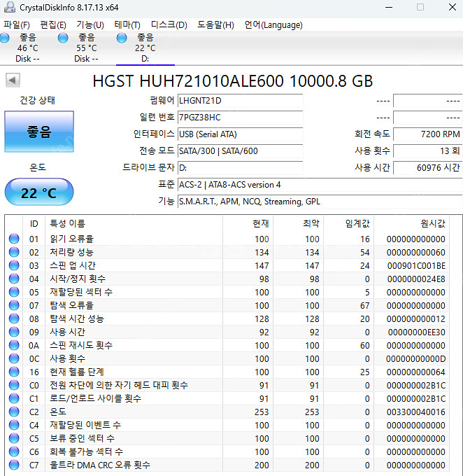The image size is (463, 476).
Task: Click the status icon for 09 사용 시간
Action: [x=14, y=332]
